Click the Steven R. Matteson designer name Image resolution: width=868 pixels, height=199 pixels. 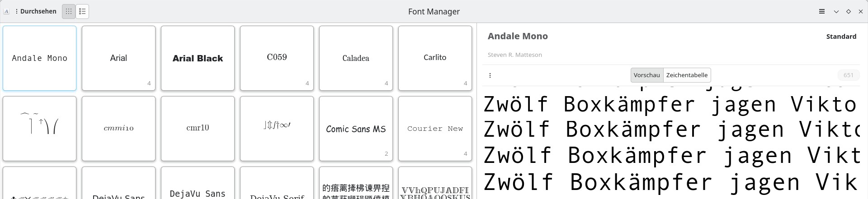[514, 55]
